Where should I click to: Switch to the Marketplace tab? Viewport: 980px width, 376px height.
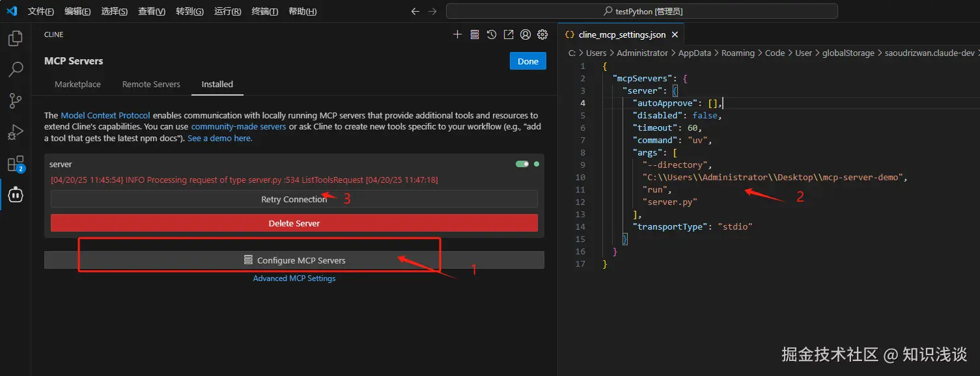(77, 85)
